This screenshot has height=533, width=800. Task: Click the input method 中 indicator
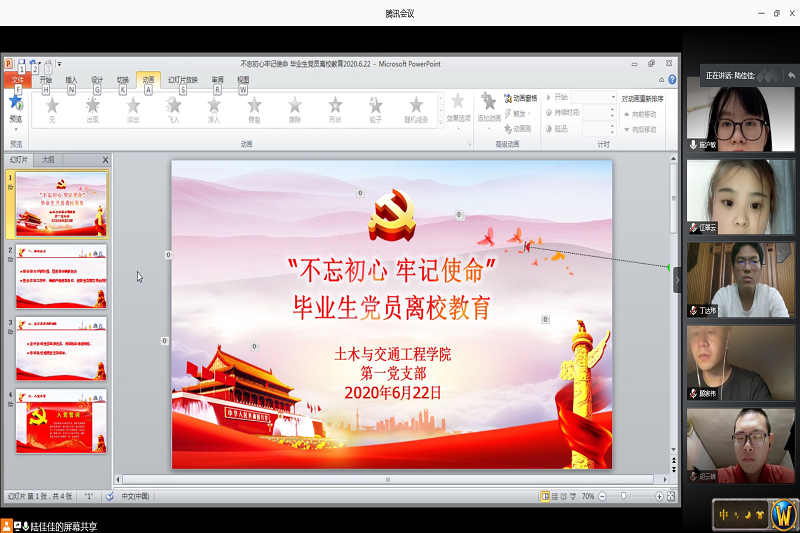[724, 515]
